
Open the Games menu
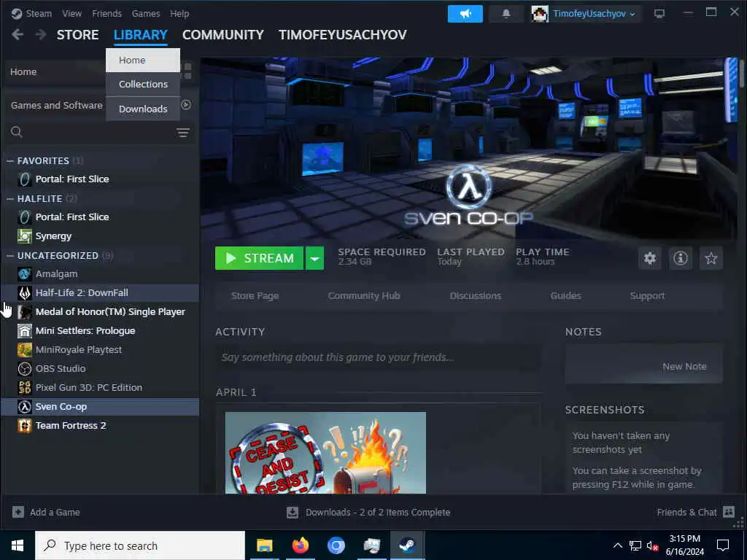pos(146,13)
